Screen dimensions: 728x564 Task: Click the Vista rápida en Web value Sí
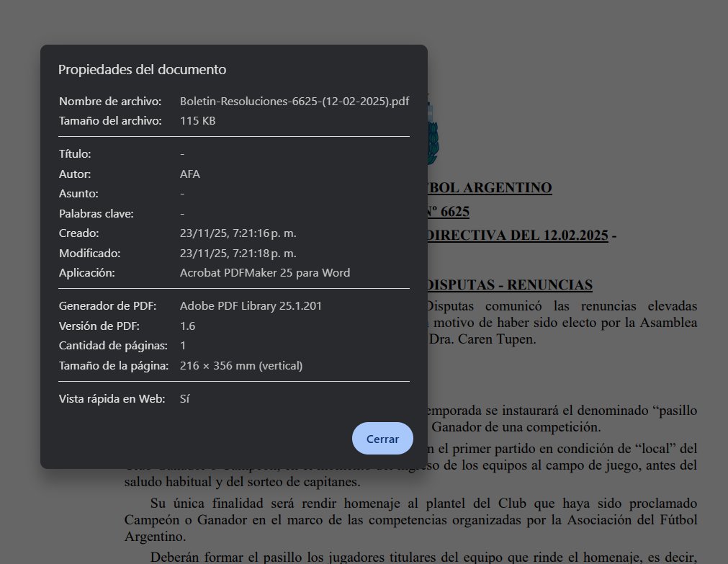tap(184, 399)
